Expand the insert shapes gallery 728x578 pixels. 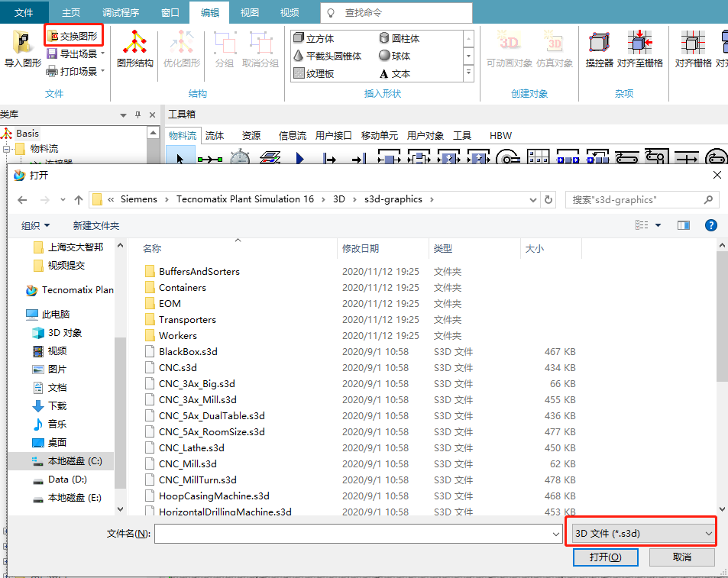point(468,73)
